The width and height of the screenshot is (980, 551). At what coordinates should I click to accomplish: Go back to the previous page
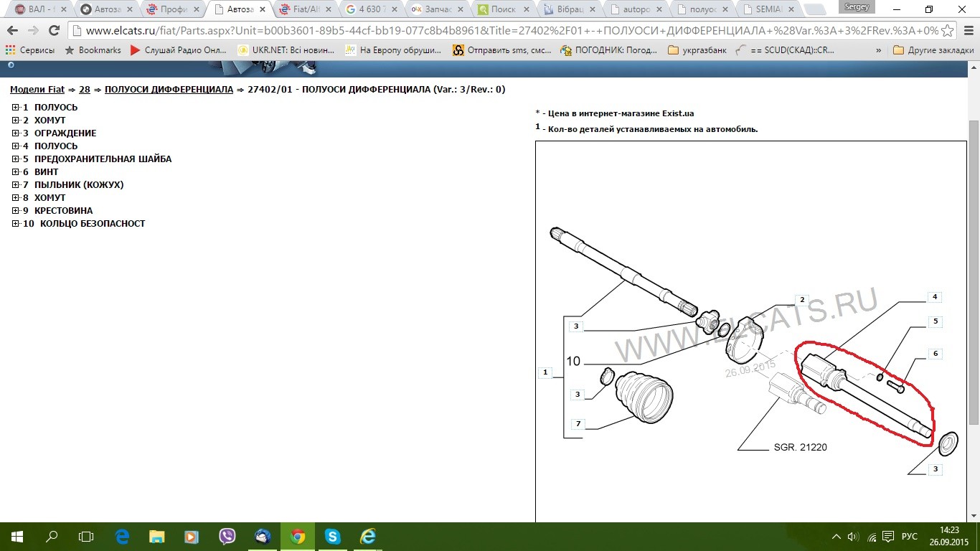[x=14, y=31]
